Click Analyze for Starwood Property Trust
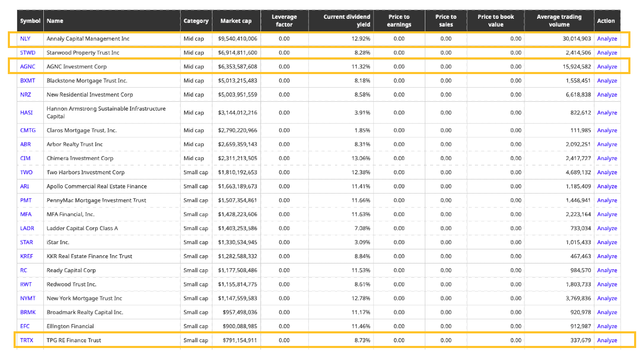The width and height of the screenshot is (644, 360). click(607, 53)
